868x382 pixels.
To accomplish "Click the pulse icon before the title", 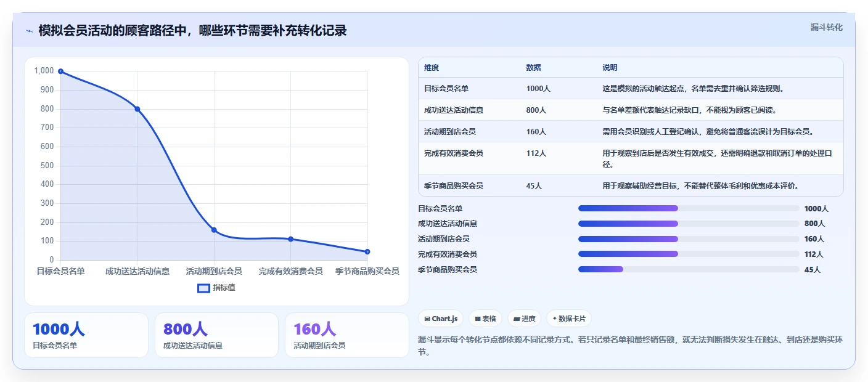I will click(29, 31).
